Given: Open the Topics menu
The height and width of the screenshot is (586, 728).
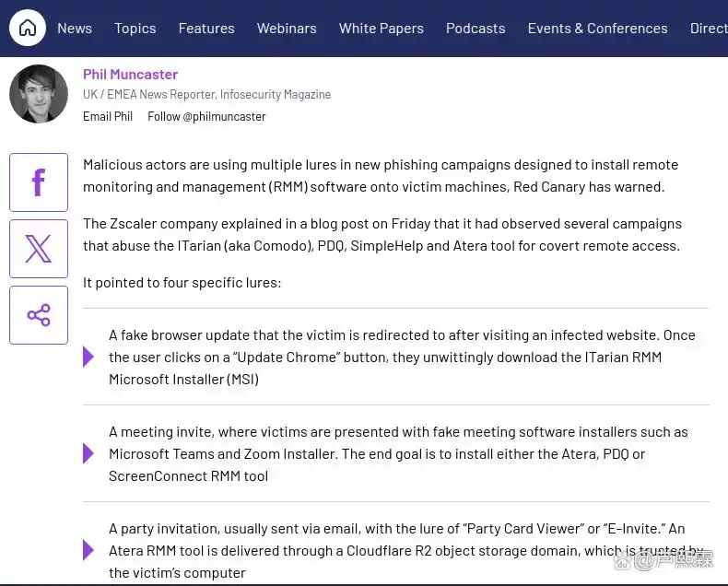Looking at the screenshot, I should 135,29.
